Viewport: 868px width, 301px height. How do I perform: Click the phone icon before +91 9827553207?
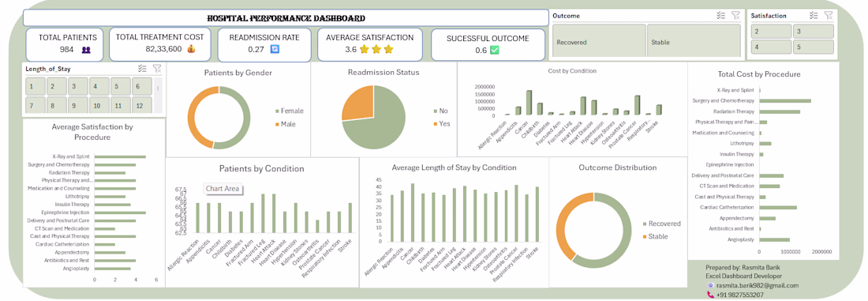[711, 295]
